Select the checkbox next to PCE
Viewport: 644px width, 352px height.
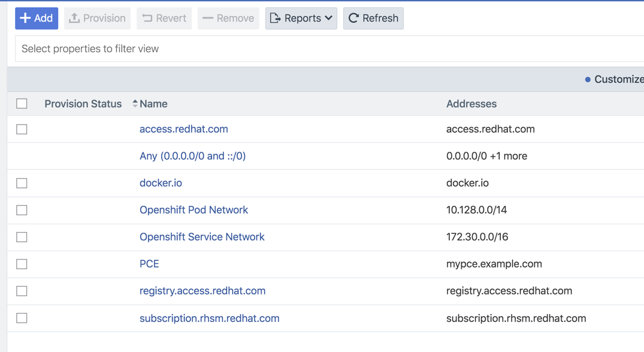tap(22, 264)
